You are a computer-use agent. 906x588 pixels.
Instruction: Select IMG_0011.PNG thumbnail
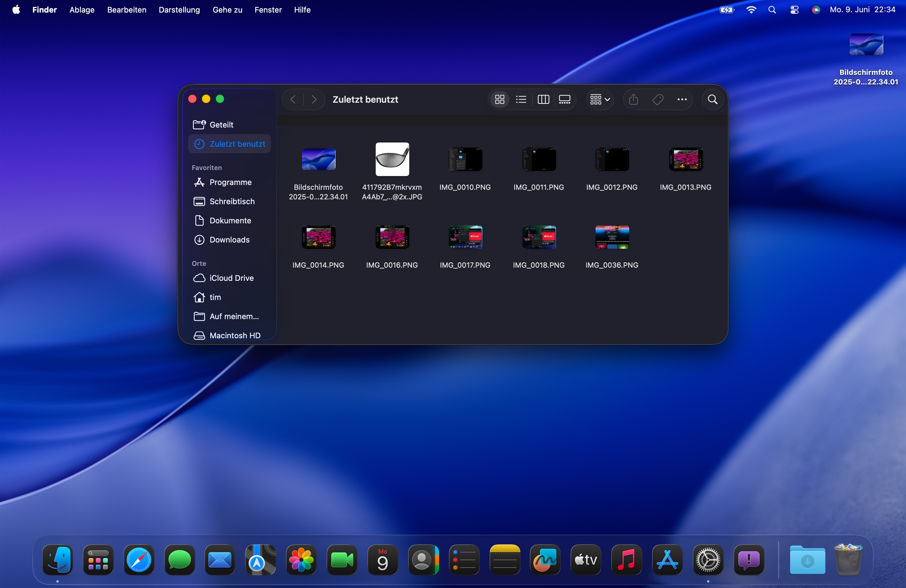[539, 160]
